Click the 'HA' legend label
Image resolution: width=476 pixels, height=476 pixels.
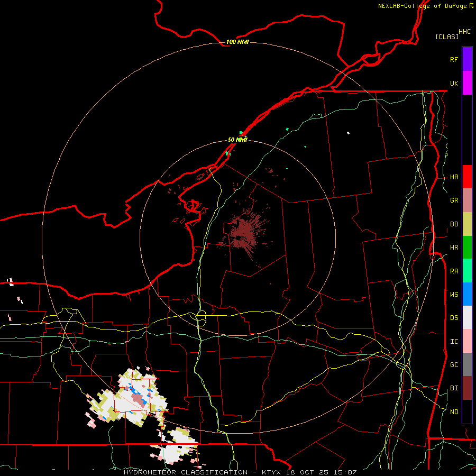pyautogui.click(x=454, y=177)
